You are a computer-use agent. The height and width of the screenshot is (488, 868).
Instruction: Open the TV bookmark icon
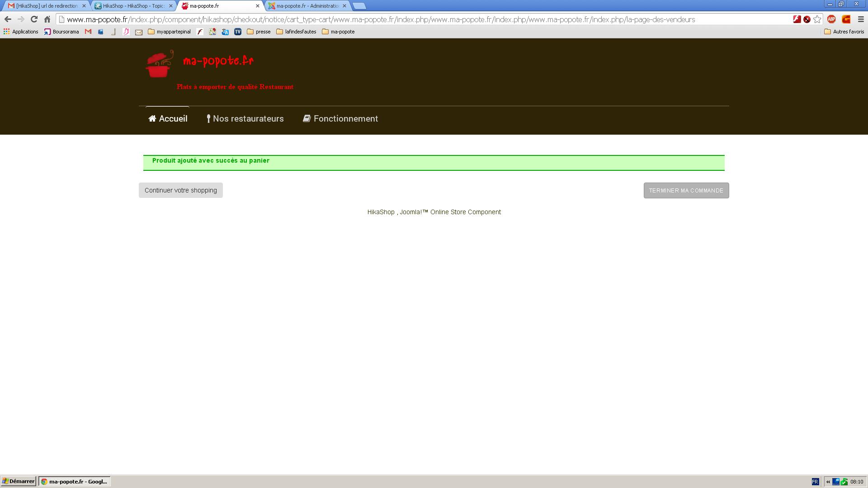(238, 32)
